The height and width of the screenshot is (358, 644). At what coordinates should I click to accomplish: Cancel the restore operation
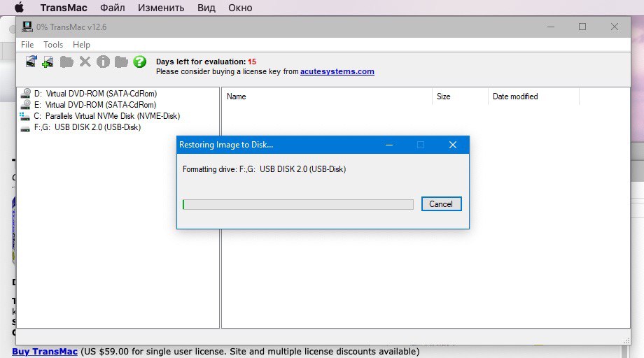click(441, 203)
